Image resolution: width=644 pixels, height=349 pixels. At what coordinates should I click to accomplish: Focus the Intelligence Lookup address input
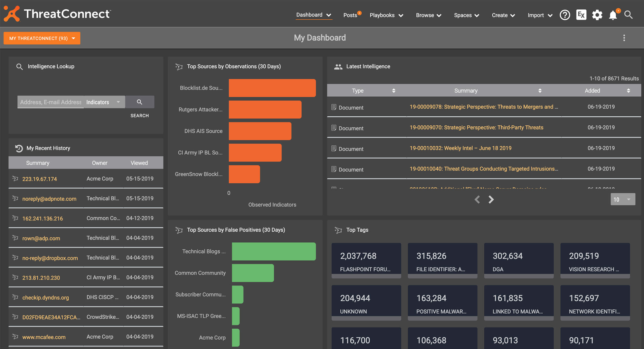tap(51, 102)
